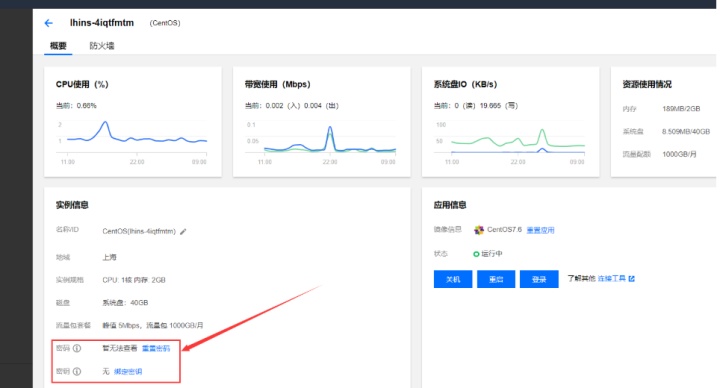Image resolution: width=720 pixels, height=388 pixels.
Task: Select the lhins-4iqtfmtm instance title
Action: [102, 23]
